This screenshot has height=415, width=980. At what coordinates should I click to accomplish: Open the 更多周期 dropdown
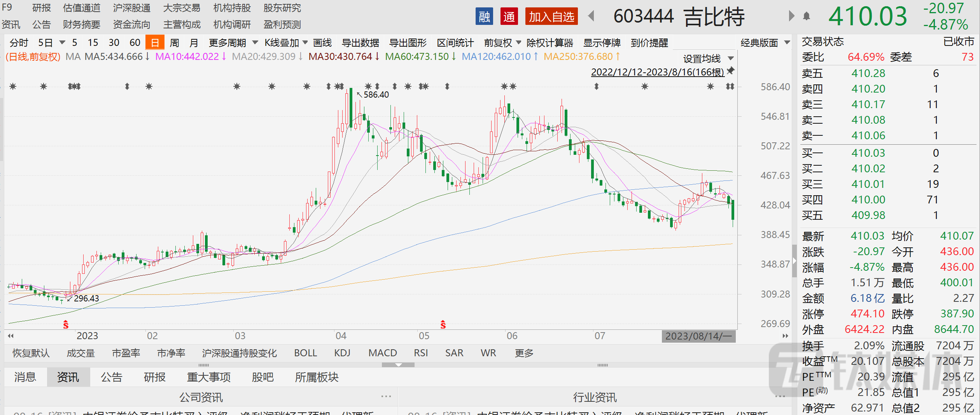pyautogui.click(x=233, y=43)
